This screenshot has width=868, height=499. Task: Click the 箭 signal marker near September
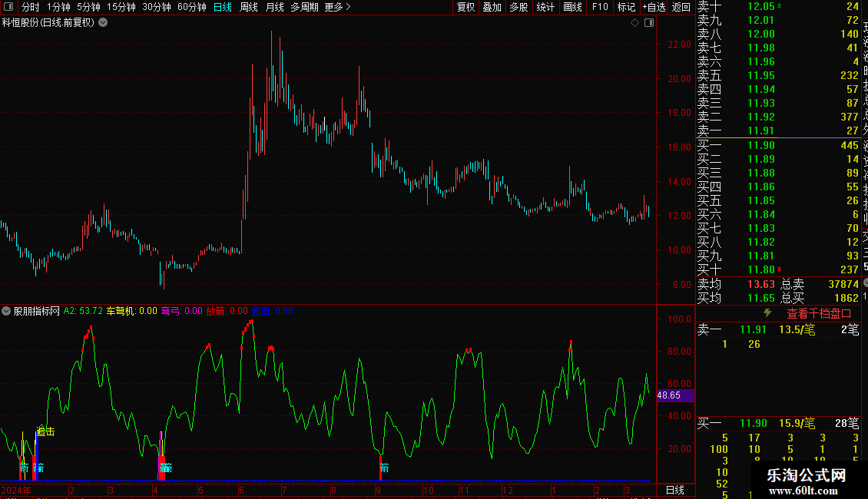click(384, 468)
